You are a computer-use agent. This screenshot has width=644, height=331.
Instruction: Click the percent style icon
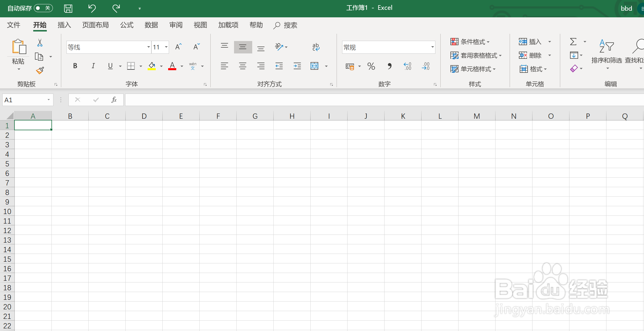coord(371,66)
